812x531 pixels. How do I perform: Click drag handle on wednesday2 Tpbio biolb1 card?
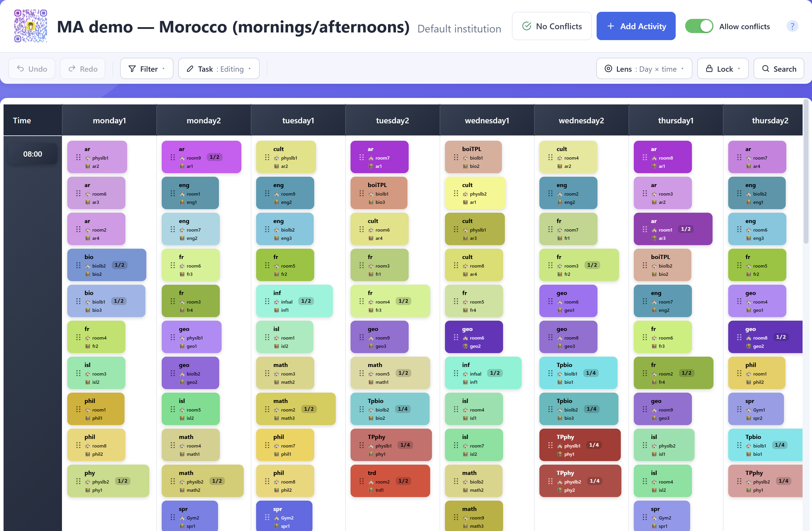(550, 373)
